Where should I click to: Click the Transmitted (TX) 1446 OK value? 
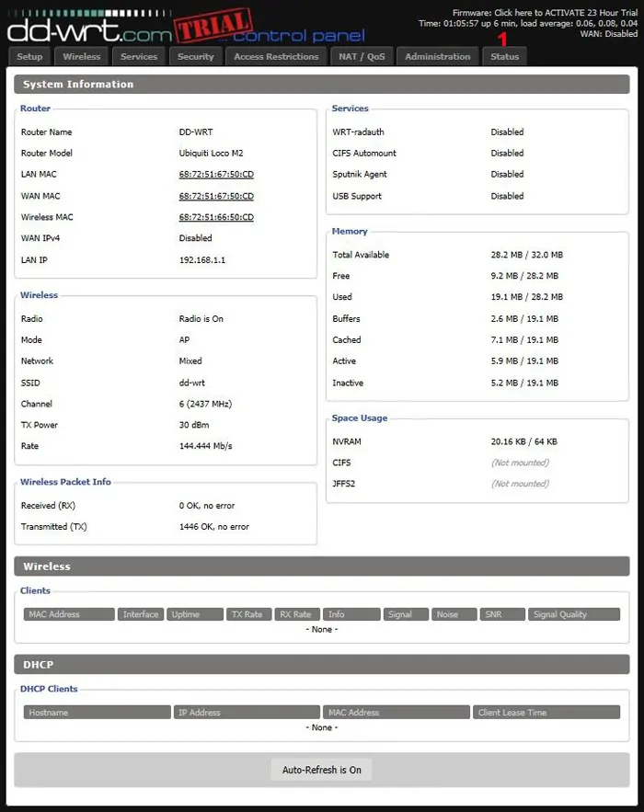tap(214, 527)
